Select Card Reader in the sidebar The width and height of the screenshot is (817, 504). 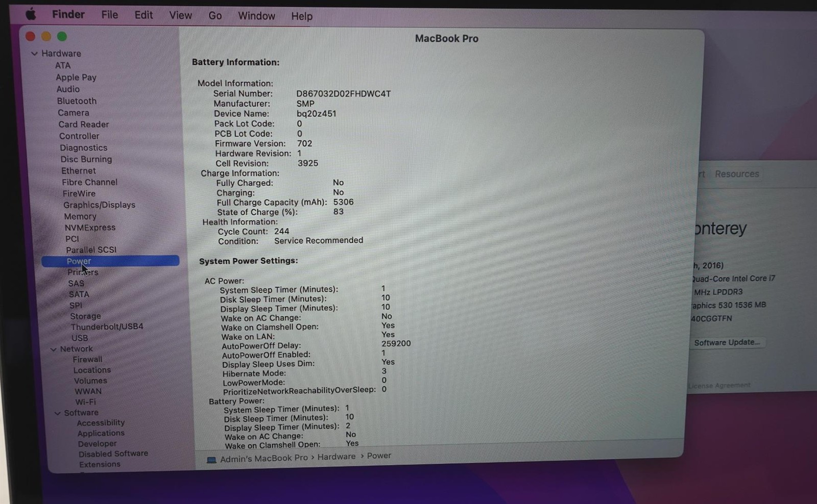point(83,124)
